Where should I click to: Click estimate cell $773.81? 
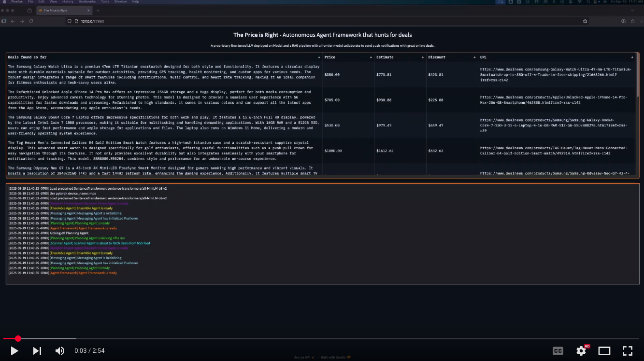point(384,75)
